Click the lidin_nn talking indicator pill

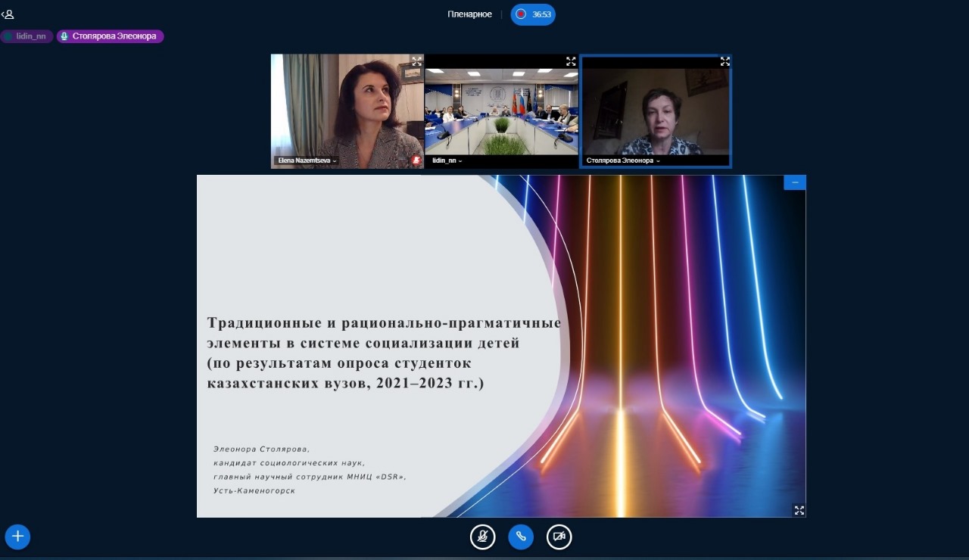coord(26,36)
